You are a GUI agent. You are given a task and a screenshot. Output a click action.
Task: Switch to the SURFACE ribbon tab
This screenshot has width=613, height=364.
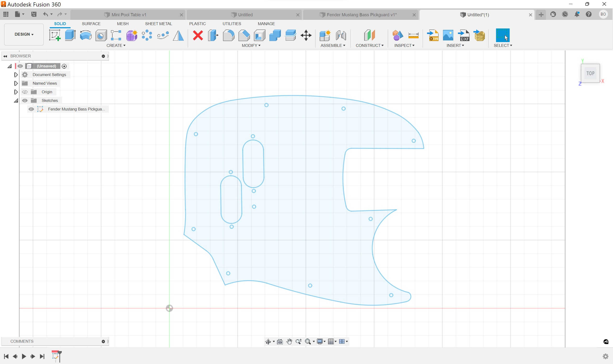coord(91,23)
